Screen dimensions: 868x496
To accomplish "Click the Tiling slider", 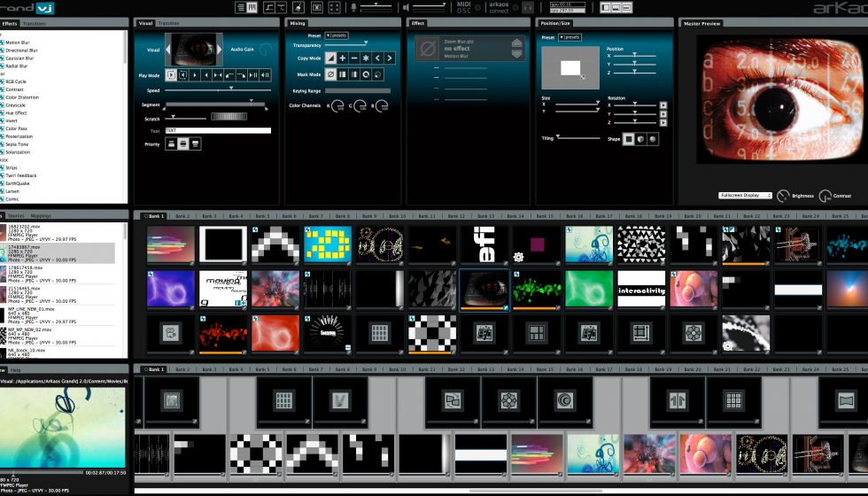I will (x=577, y=137).
